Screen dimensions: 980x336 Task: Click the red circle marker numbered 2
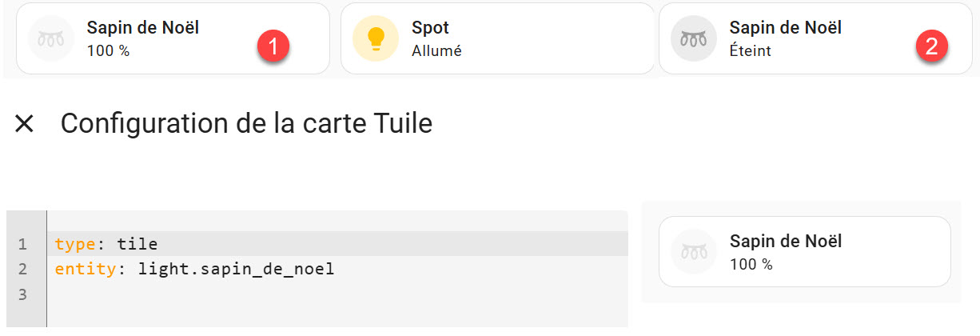pyautogui.click(x=930, y=46)
